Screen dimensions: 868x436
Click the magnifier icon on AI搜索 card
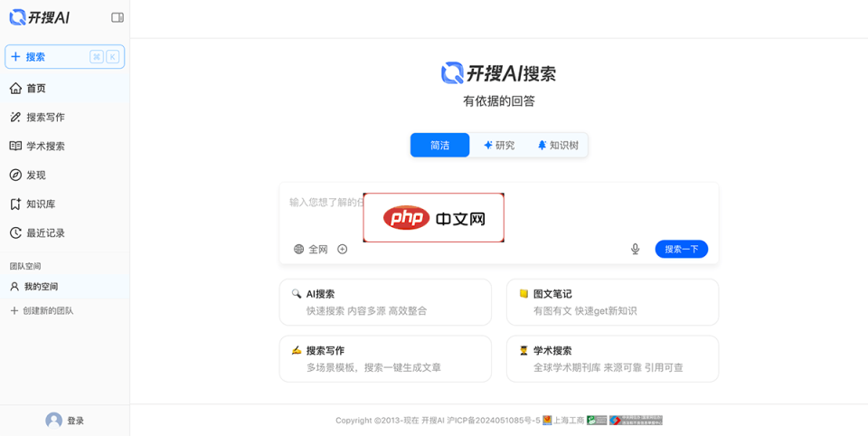pyautogui.click(x=297, y=294)
